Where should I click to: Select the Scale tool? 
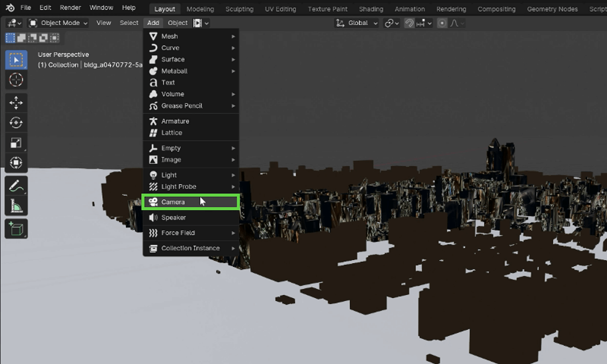click(16, 143)
